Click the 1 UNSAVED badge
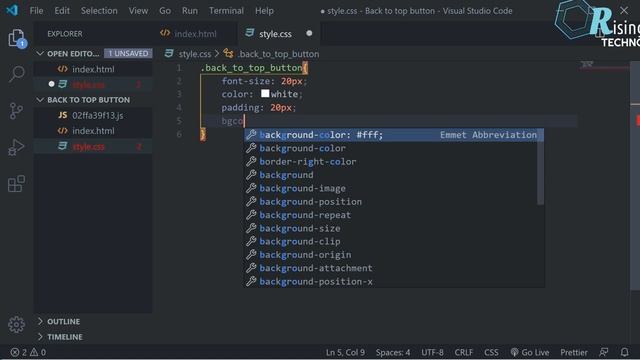Viewport: 640px width, 360px height. click(128, 53)
